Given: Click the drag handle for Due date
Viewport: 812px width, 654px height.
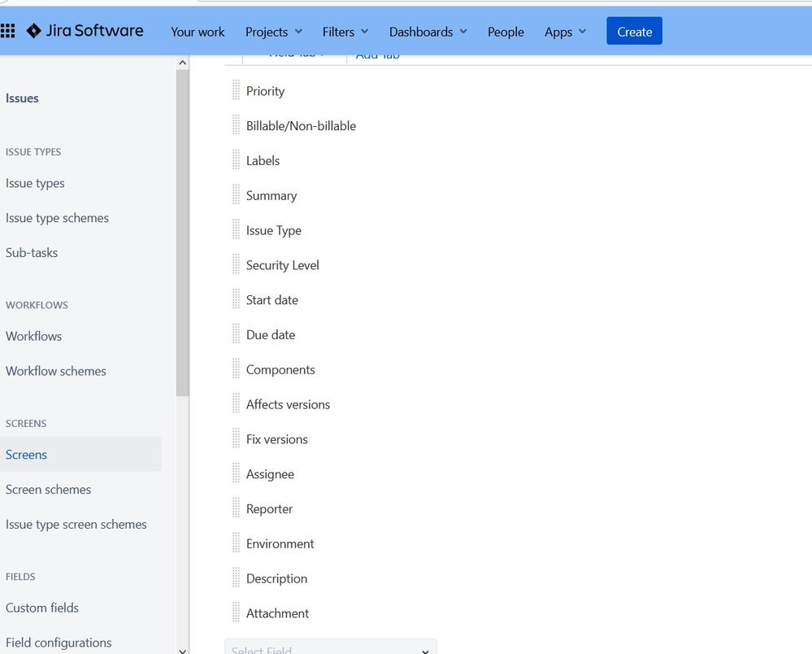Looking at the screenshot, I should (x=236, y=334).
